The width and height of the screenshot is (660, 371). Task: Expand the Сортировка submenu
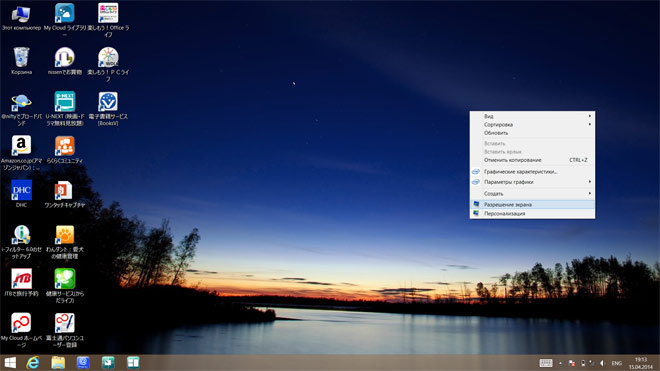(x=532, y=125)
